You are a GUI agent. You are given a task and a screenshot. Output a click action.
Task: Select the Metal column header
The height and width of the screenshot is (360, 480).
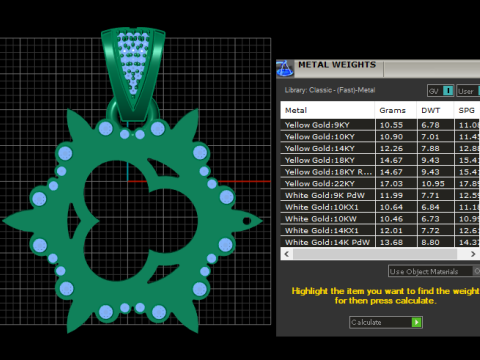point(328,110)
